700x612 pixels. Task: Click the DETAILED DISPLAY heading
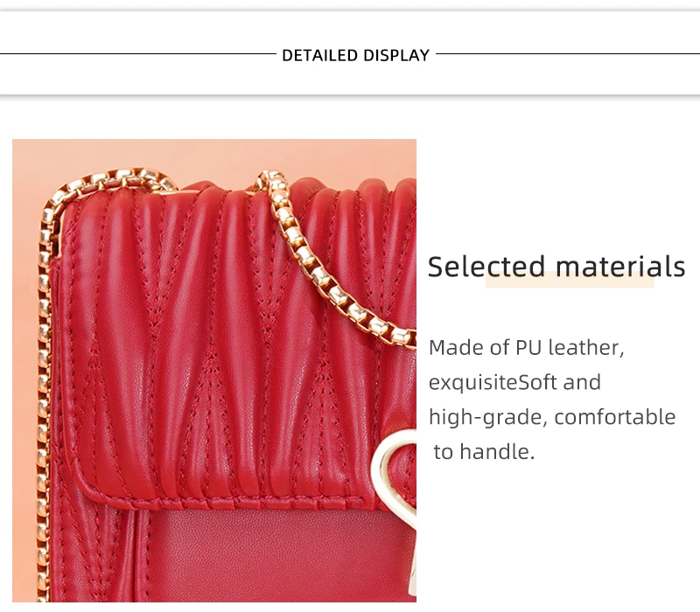356,55
